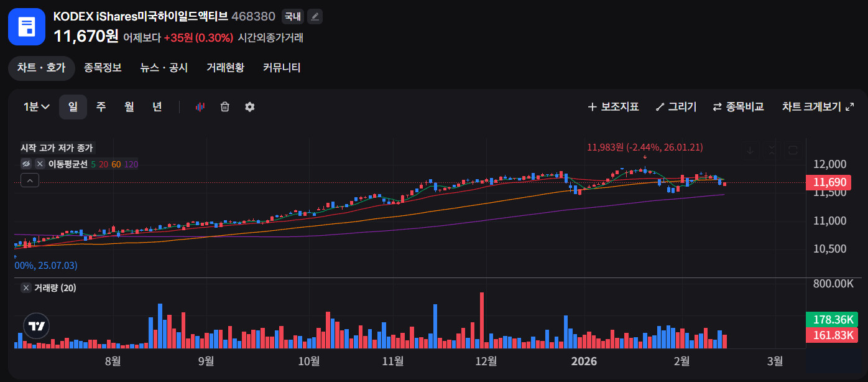Click the stock code 468380
868x382 pixels.
coord(253,16)
